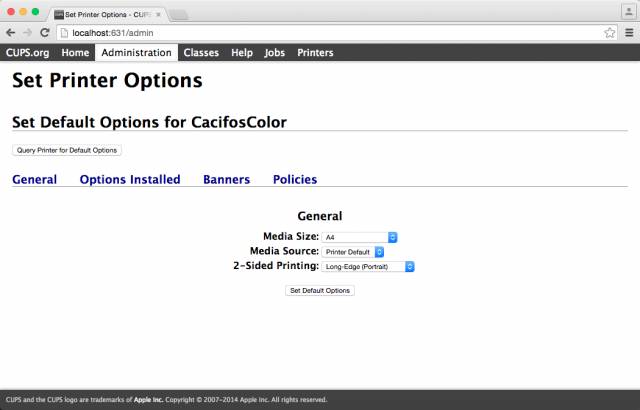Open the Chrome hamburger menu
This screenshot has height=410, width=640.
coord(629,33)
